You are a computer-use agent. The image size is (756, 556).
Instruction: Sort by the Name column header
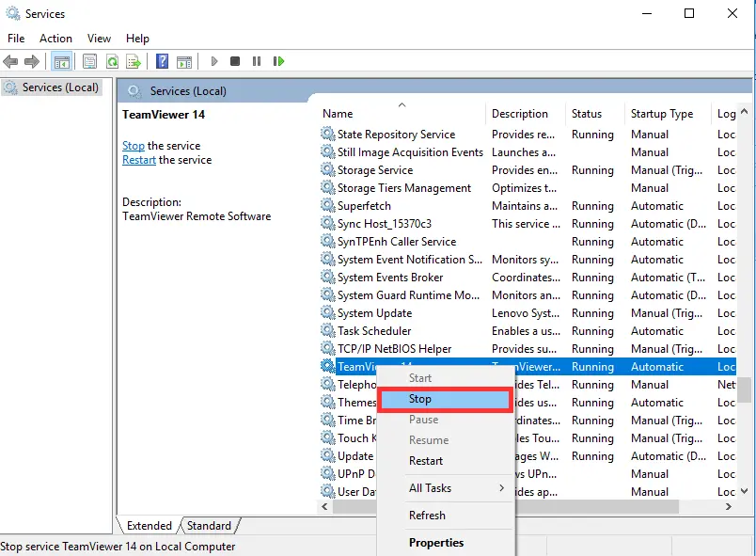402,114
